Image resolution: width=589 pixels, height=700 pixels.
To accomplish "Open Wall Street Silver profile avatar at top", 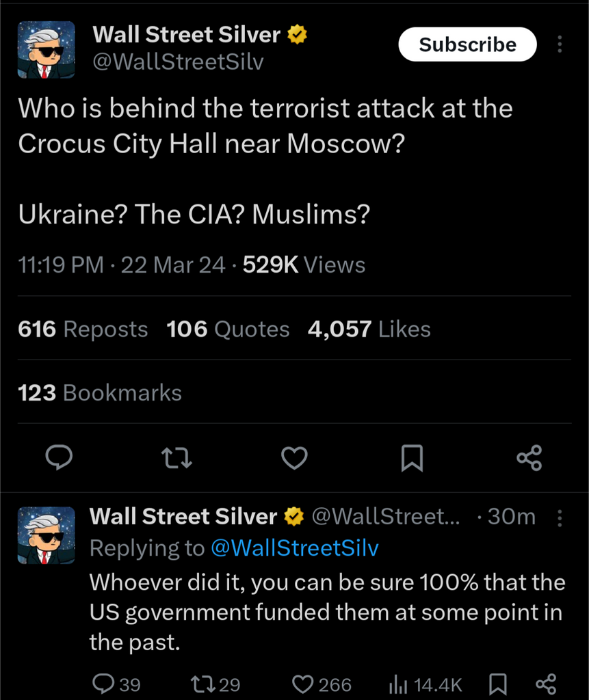I will [x=46, y=50].
